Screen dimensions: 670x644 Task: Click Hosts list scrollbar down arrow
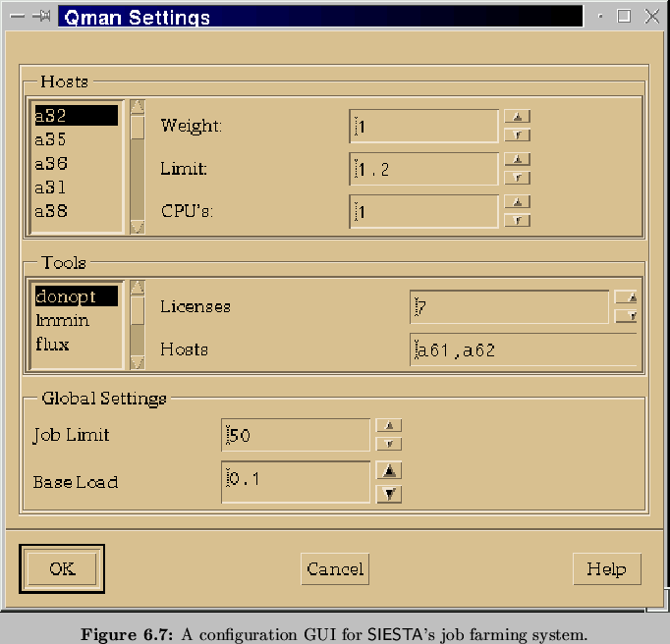click(x=138, y=227)
